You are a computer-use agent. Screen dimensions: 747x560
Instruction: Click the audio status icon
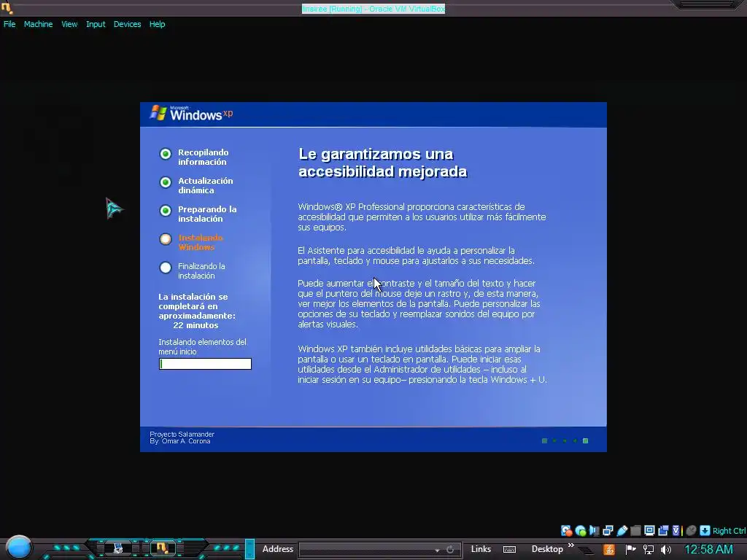pyautogui.click(x=594, y=531)
